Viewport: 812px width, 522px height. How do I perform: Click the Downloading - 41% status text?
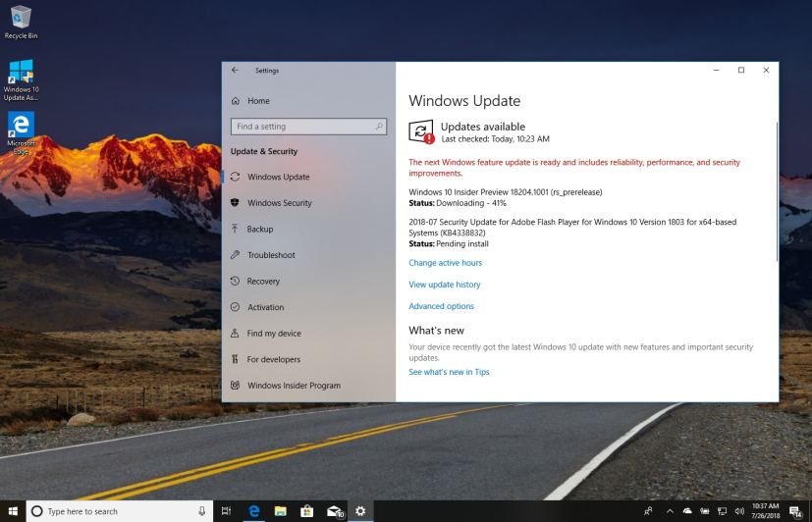471,203
